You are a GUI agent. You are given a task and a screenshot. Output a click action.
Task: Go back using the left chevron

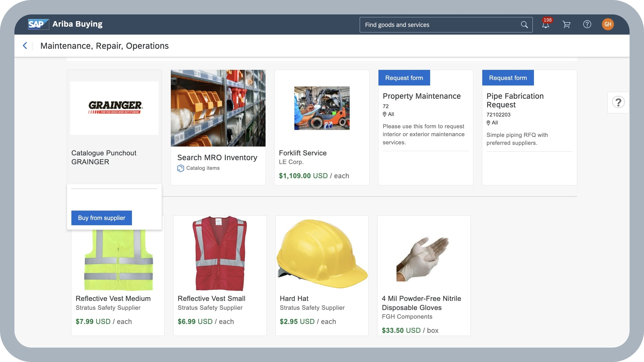(25, 46)
